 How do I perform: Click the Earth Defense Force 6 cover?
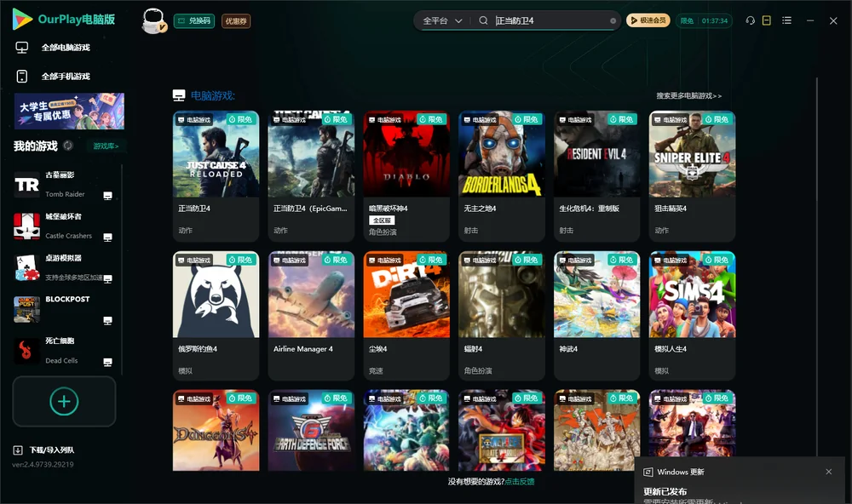click(311, 431)
